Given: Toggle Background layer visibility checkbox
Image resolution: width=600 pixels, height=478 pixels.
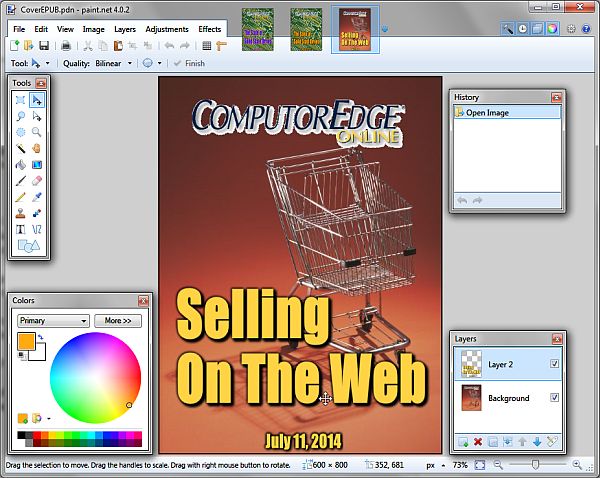Looking at the screenshot, I should tap(554, 397).
